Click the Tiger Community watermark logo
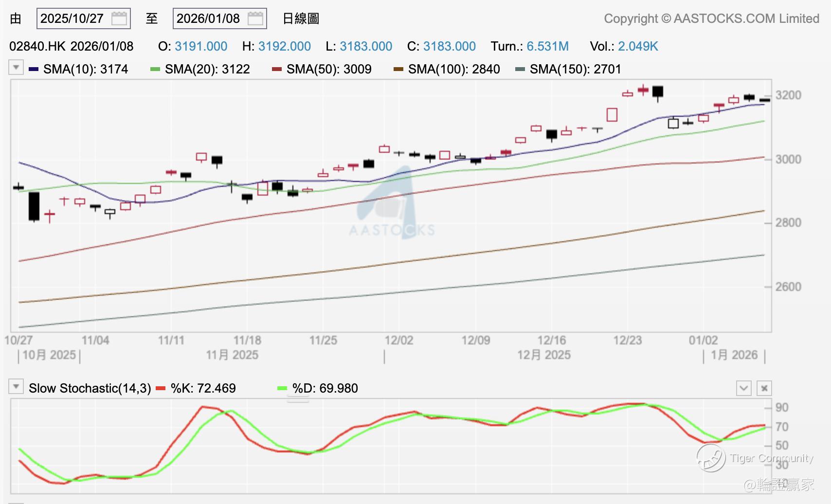 (711, 458)
